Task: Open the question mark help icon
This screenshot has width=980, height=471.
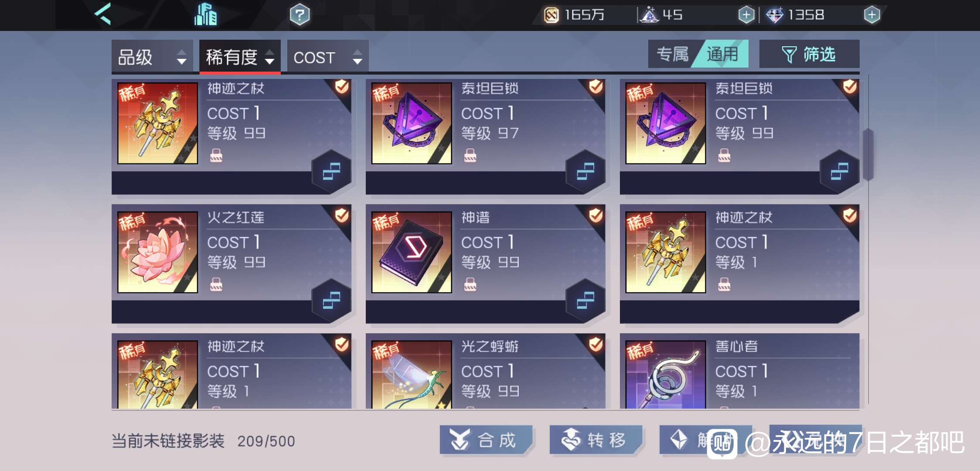Action: (x=300, y=15)
